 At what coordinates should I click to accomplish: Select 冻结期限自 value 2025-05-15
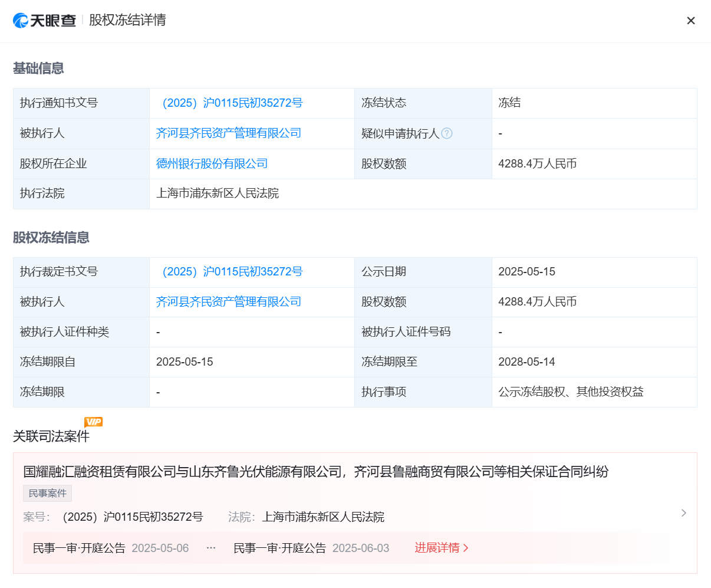coord(185,362)
